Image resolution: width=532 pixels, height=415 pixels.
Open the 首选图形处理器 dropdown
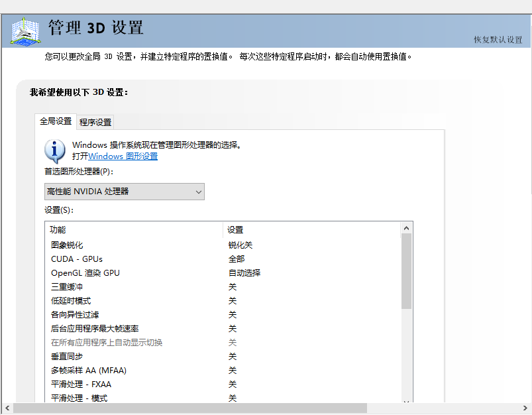coord(125,192)
